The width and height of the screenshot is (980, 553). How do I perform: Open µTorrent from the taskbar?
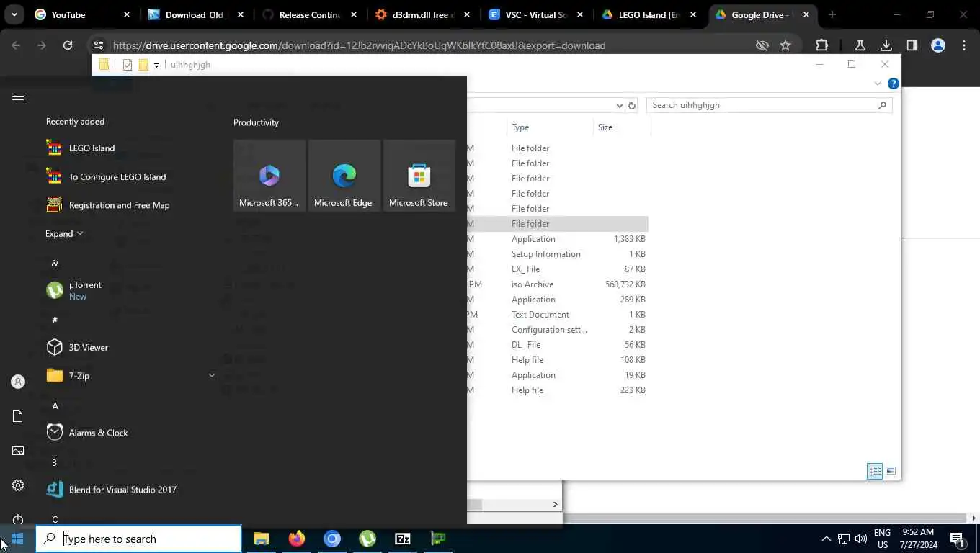367,539
